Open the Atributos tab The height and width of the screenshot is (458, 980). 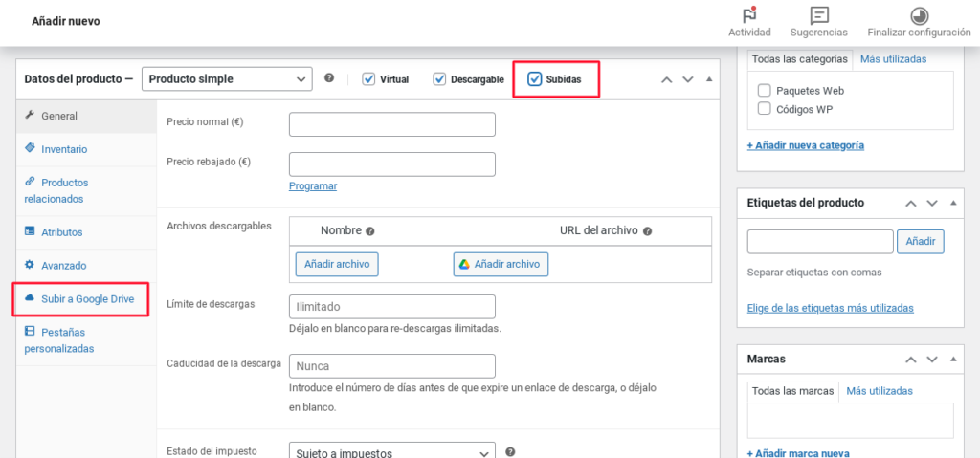86,231
